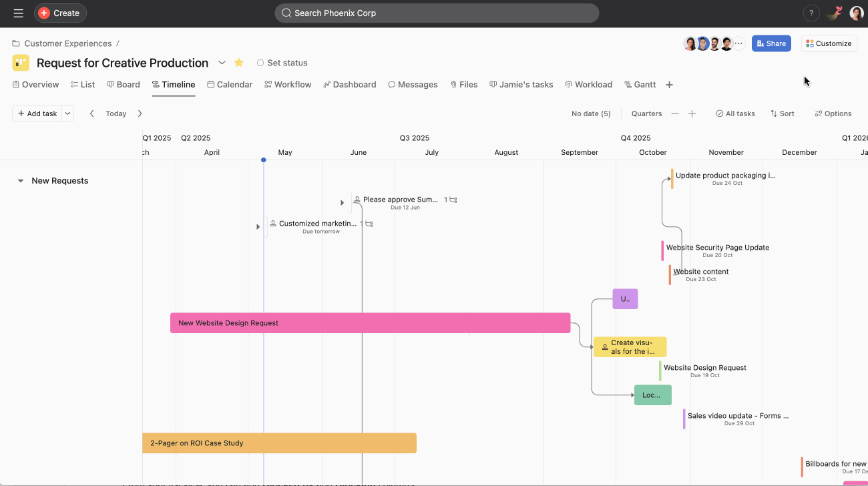The image size is (868, 486).
Task: Expand the Add task dropdown arrow
Action: point(67,113)
